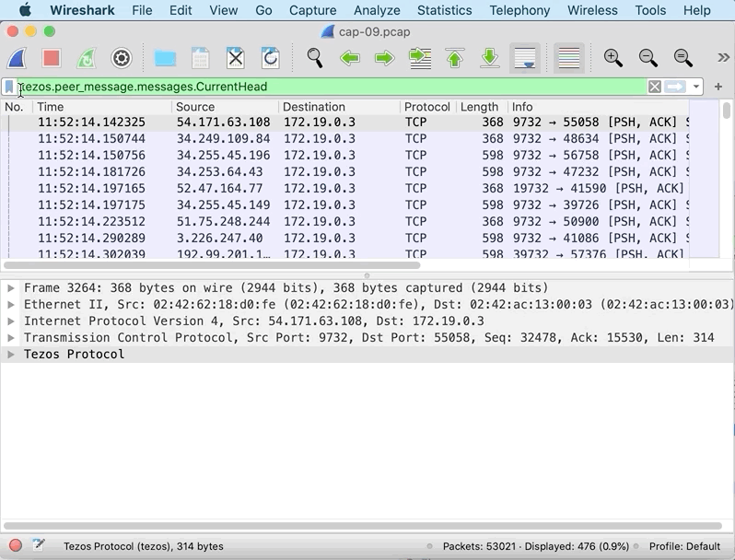Zoom out main window text
This screenshot has width=735, height=560.
pos(647,59)
